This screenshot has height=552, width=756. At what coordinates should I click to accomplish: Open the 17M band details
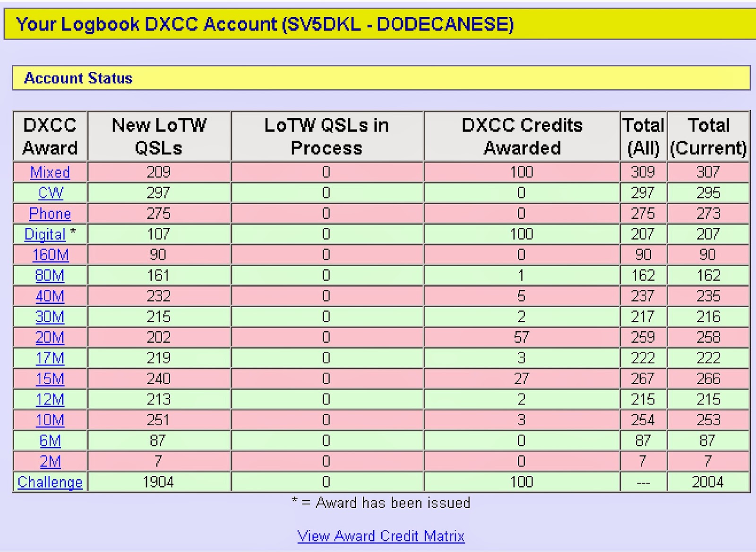pyautogui.click(x=50, y=358)
